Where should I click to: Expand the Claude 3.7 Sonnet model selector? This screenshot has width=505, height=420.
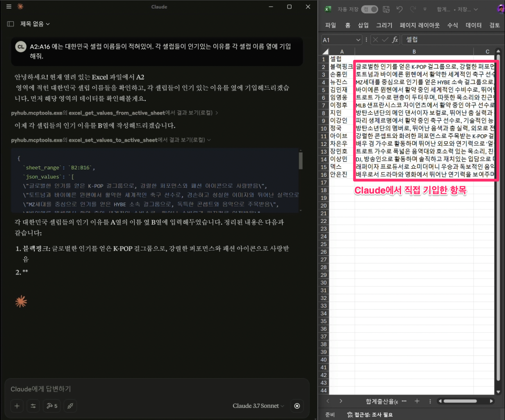click(258, 406)
